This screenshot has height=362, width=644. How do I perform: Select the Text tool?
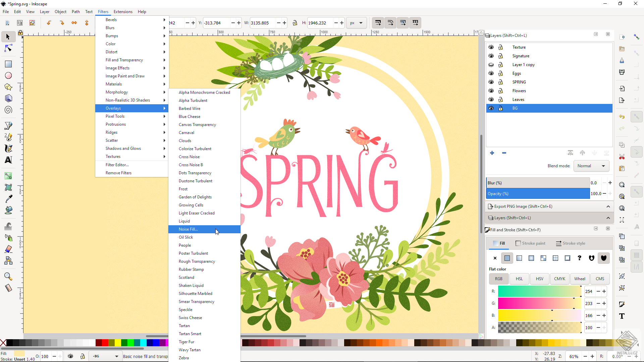pos(8,160)
